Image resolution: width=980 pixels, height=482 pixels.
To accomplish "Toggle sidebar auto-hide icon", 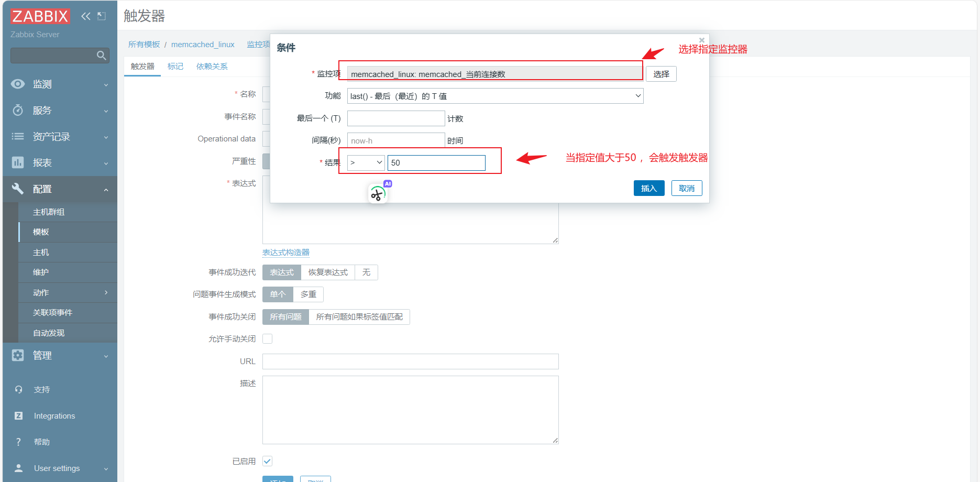I will (x=102, y=16).
